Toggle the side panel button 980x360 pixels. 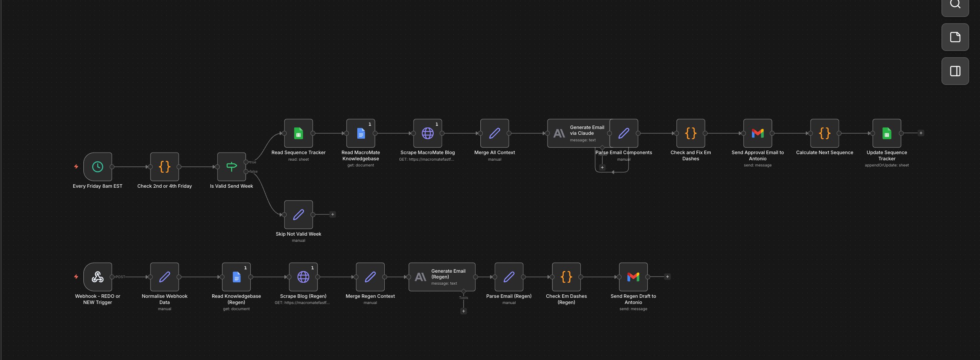[x=955, y=71]
